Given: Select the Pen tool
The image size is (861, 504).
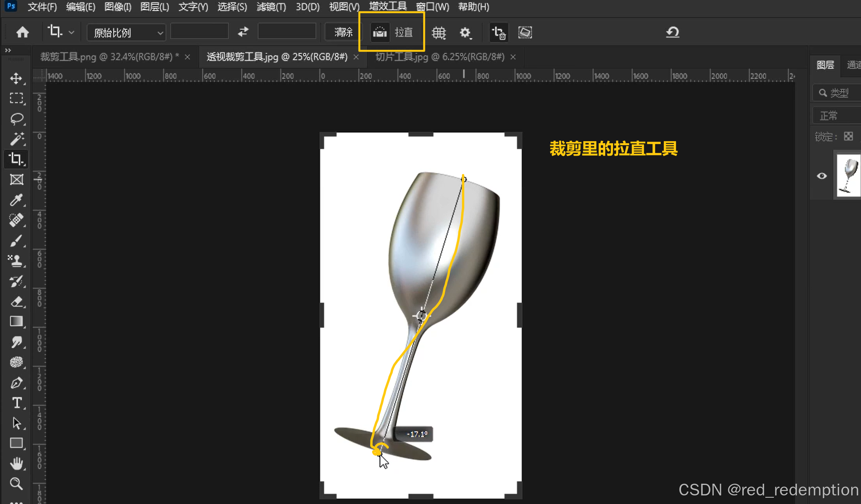Looking at the screenshot, I should pyautogui.click(x=16, y=382).
